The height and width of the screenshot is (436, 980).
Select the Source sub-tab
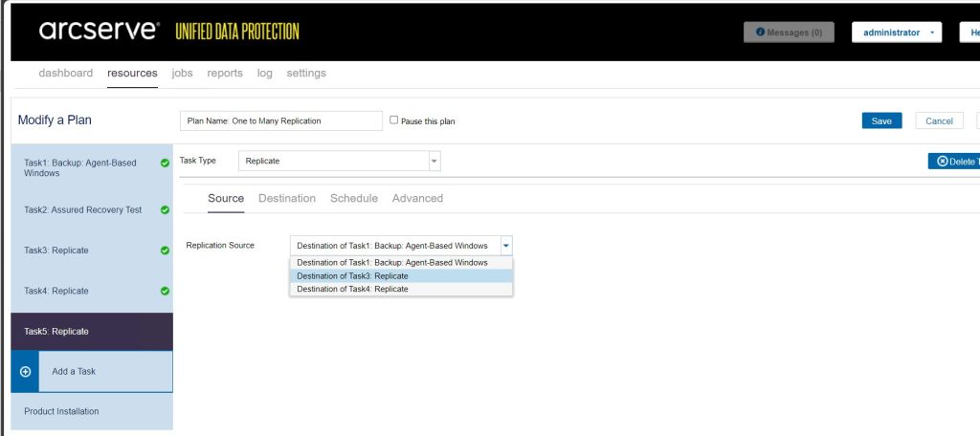tap(226, 199)
